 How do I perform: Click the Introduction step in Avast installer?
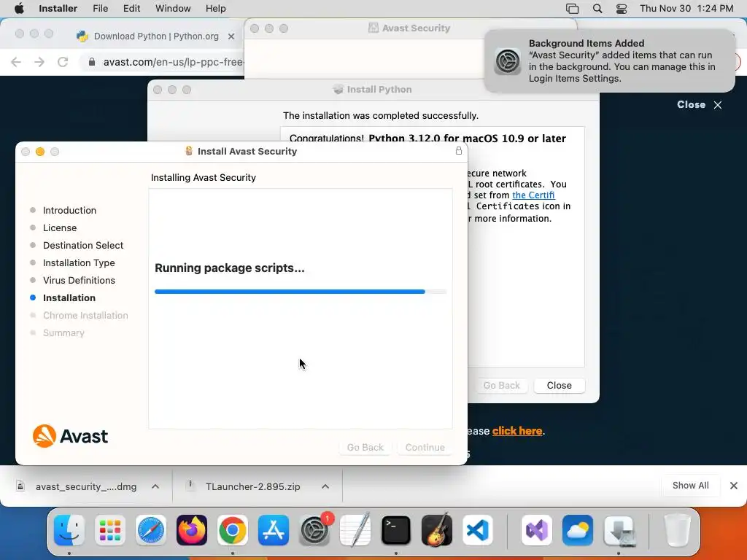[x=69, y=210]
